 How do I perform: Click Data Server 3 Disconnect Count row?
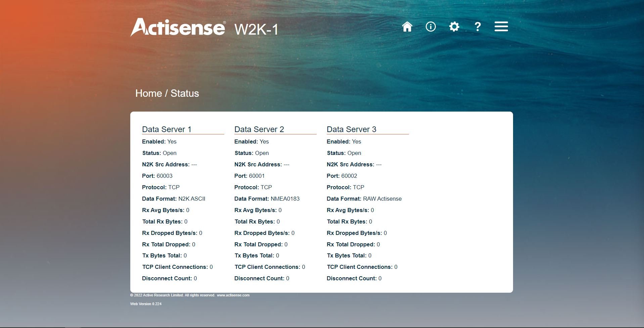pyautogui.click(x=354, y=278)
